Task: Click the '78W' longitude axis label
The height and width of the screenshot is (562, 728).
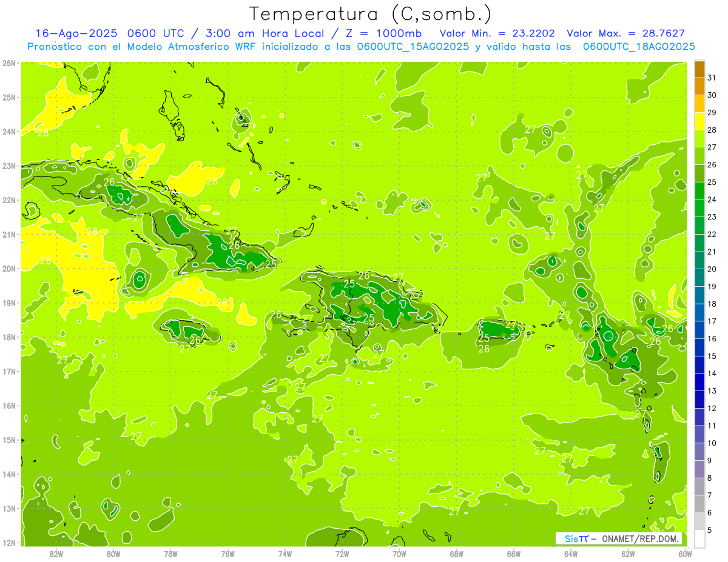Action: coord(170,554)
